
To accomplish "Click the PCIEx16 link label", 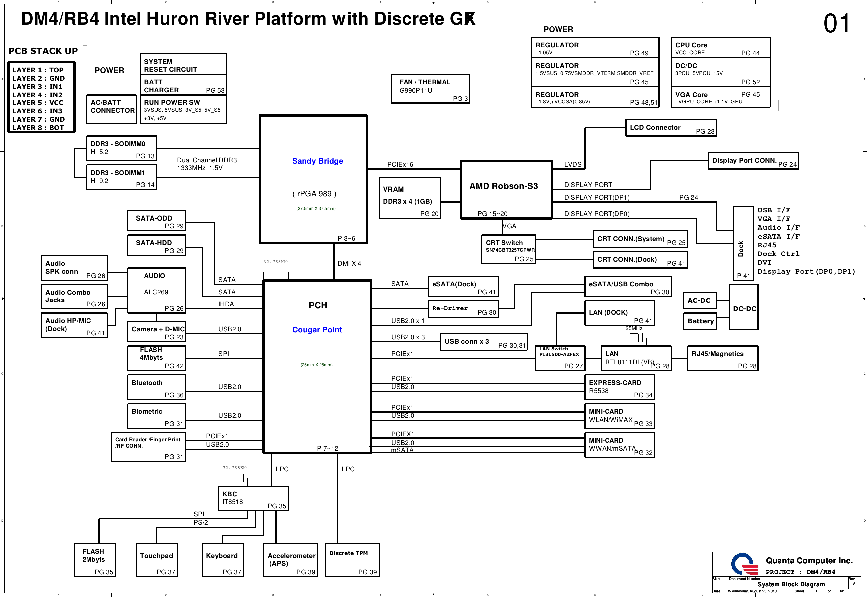I will click(x=400, y=165).
